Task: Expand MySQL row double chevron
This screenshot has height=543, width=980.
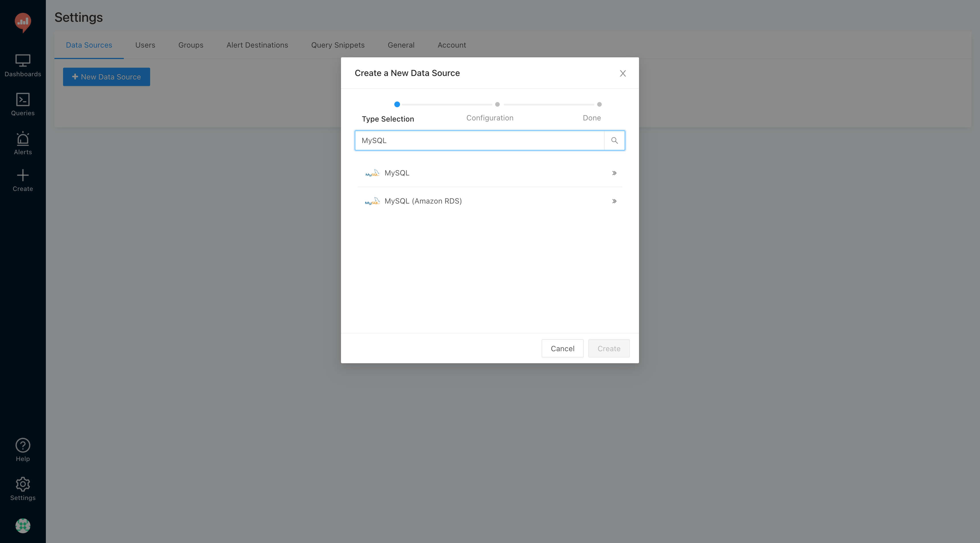Action: [614, 173]
